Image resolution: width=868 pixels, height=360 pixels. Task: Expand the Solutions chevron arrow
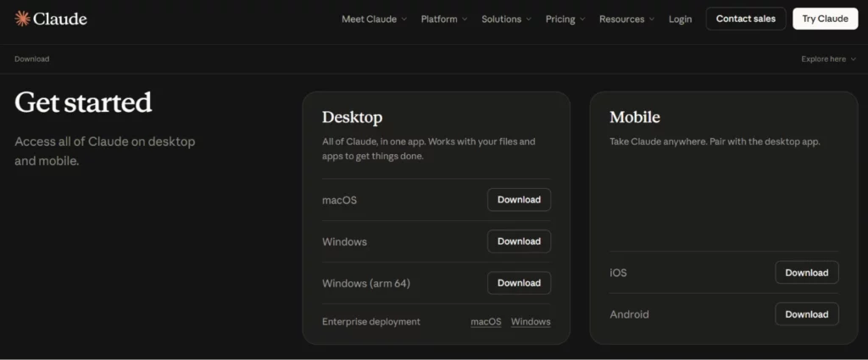point(529,19)
